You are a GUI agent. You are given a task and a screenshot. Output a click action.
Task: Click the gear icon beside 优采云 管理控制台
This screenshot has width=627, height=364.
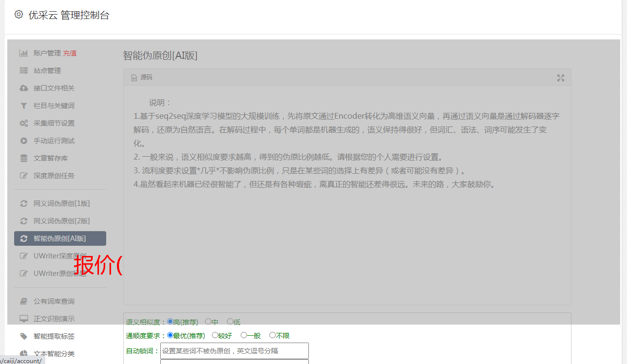click(x=19, y=15)
